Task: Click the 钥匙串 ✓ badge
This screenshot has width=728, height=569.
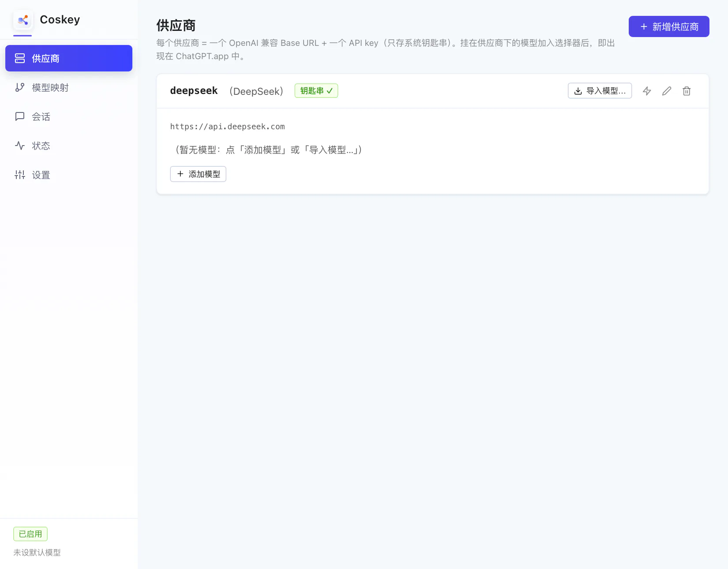Action: point(316,90)
